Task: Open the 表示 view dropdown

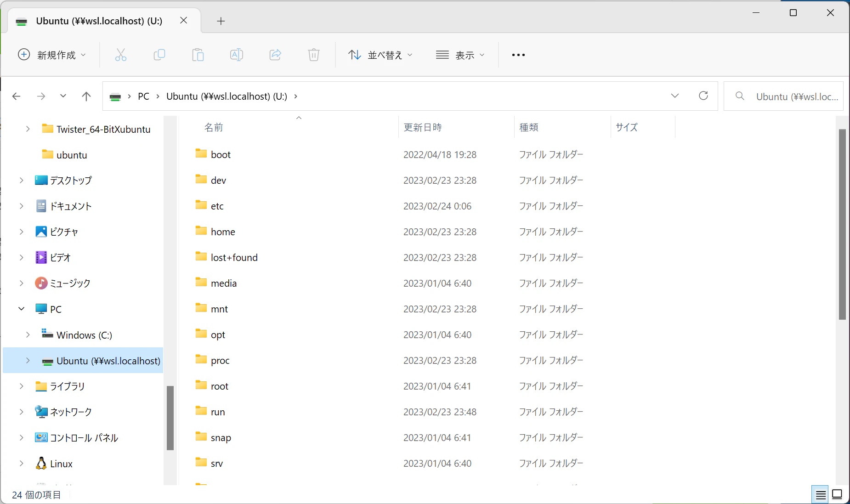Action: 460,55
